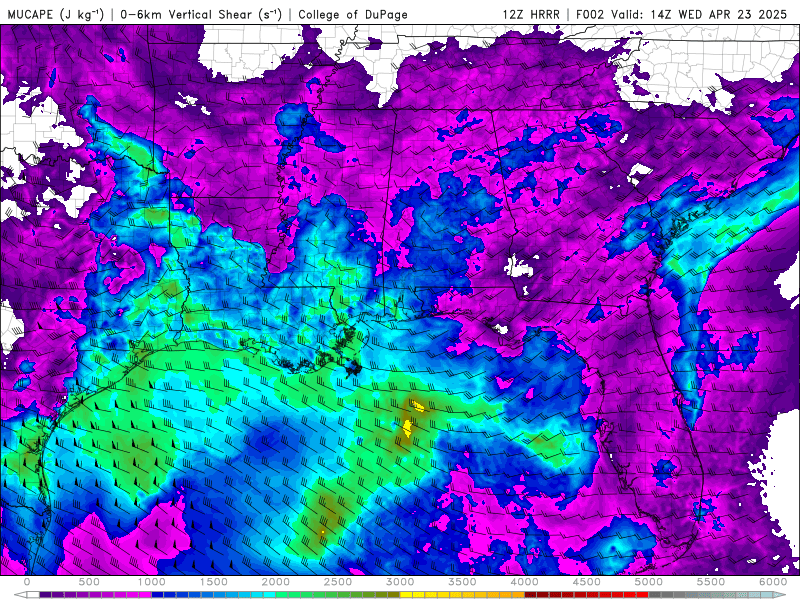Viewport: 800px width, 600px height.
Task: Click the 6000 label on the color scale
Action: coord(773,582)
